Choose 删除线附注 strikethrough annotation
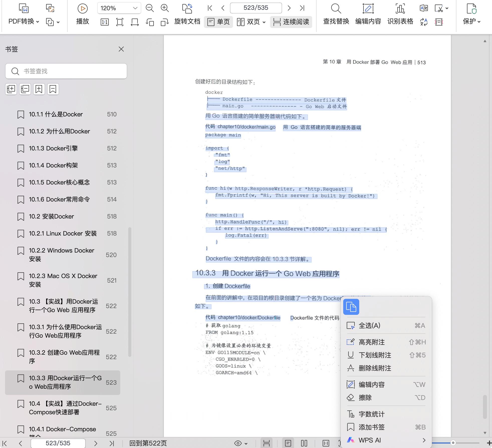The width and height of the screenshot is (492, 448). (x=386, y=368)
